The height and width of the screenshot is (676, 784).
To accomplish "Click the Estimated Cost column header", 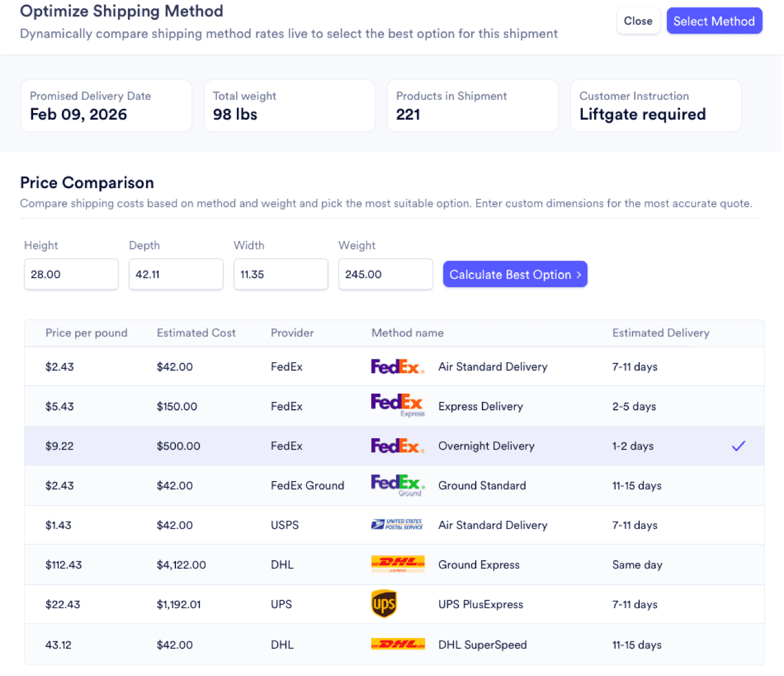I will pyautogui.click(x=196, y=333).
